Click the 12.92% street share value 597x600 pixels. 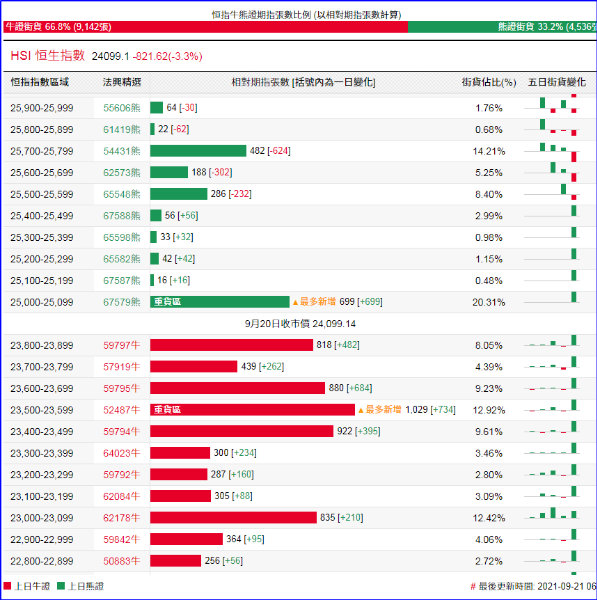489,410
